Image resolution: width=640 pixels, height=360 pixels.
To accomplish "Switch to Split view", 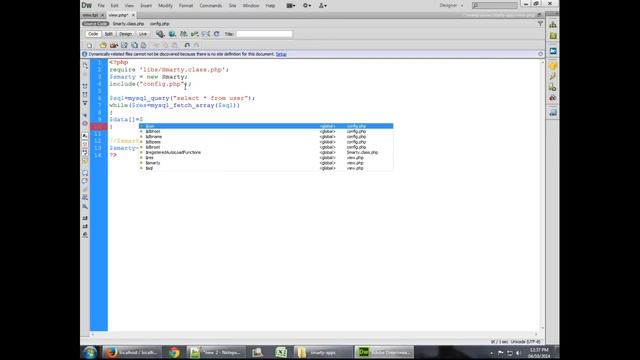I will pyautogui.click(x=108, y=34).
